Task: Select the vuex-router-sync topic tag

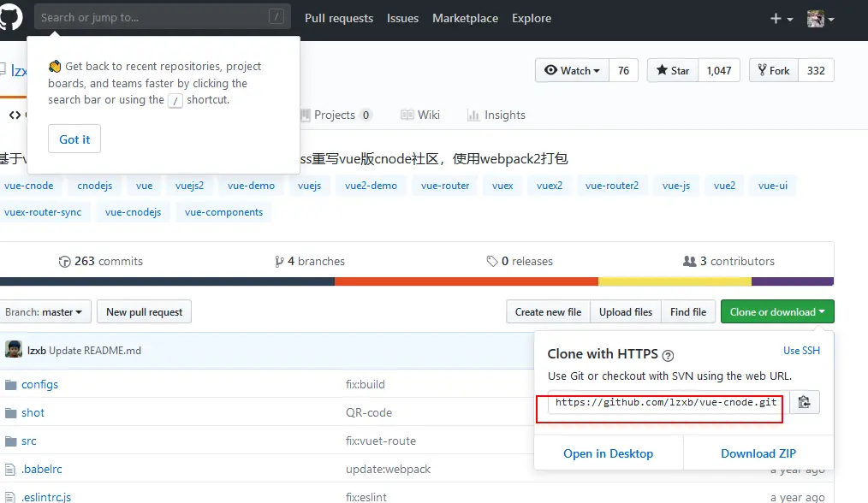Action: (x=43, y=212)
